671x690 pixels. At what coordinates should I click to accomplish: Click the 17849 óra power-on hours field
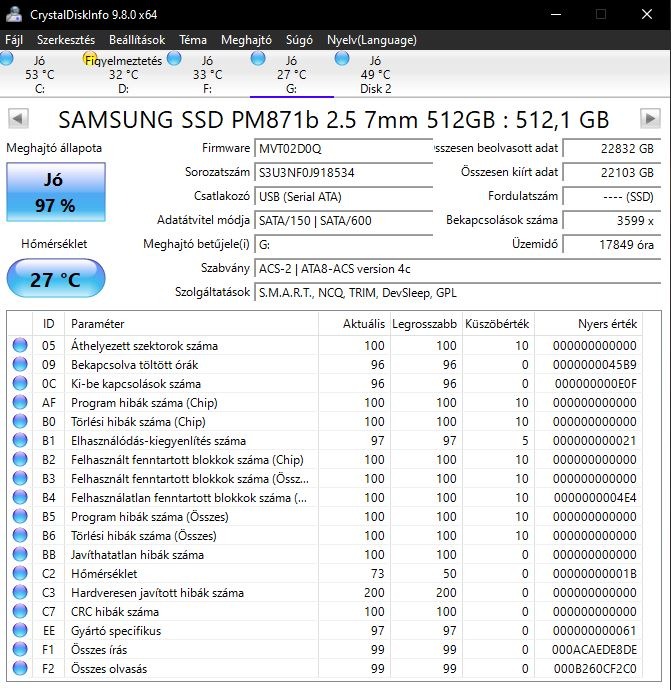pyautogui.click(x=612, y=245)
